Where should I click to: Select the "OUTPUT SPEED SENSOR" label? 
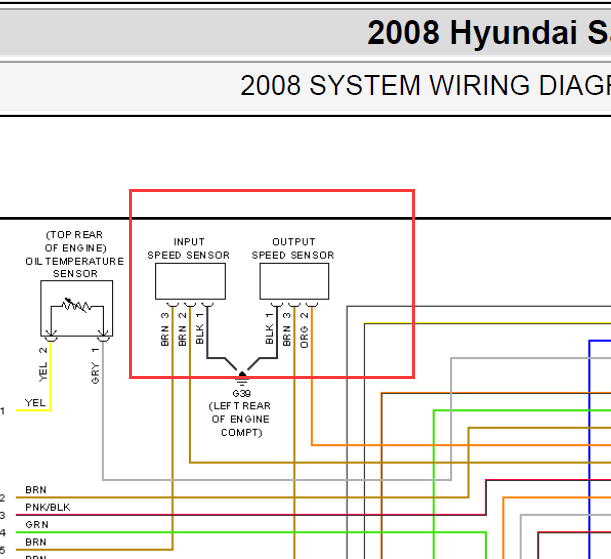click(293, 249)
